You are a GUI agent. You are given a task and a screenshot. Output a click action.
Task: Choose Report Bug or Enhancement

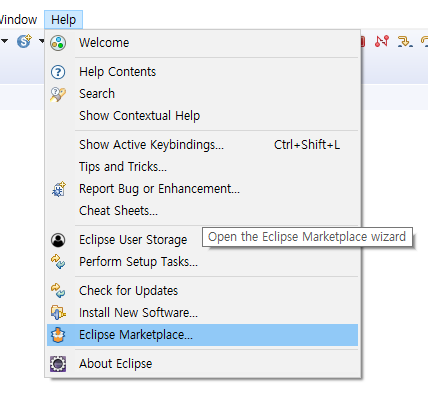[x=202, y=189]
